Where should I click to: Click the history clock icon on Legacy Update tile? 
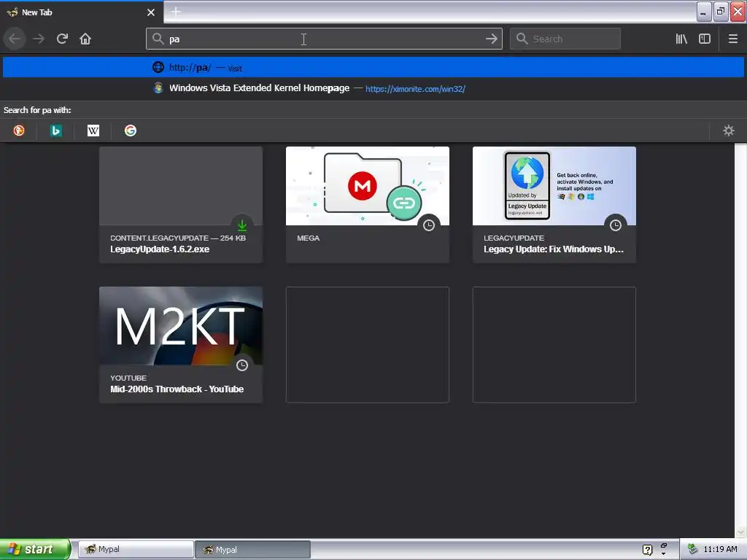click(616, 225)
